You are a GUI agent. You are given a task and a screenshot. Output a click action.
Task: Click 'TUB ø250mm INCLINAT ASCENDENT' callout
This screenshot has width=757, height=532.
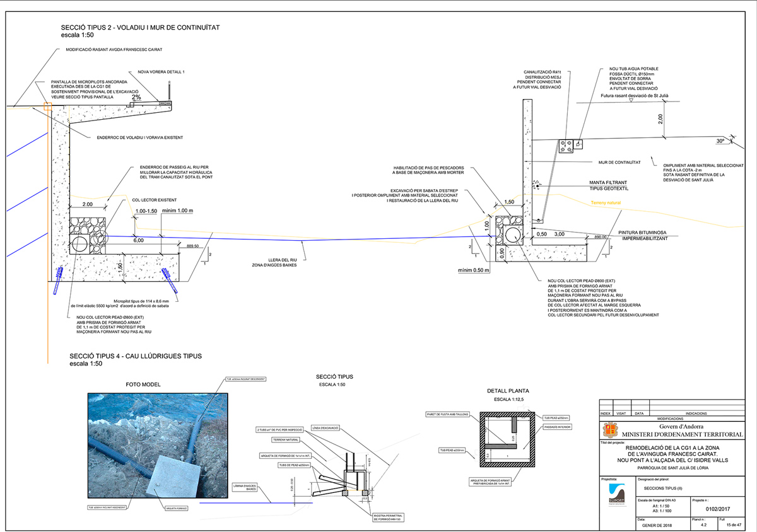click(107, 507)
